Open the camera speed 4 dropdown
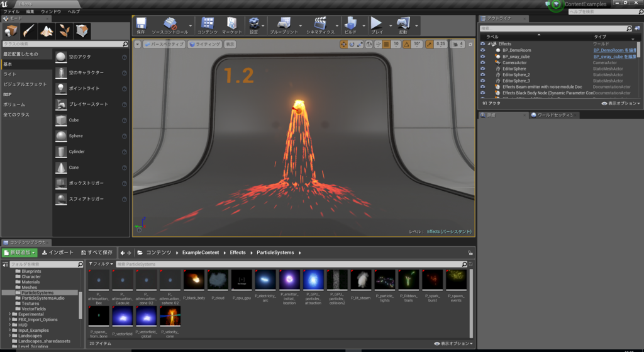 (x=458, y=44)
